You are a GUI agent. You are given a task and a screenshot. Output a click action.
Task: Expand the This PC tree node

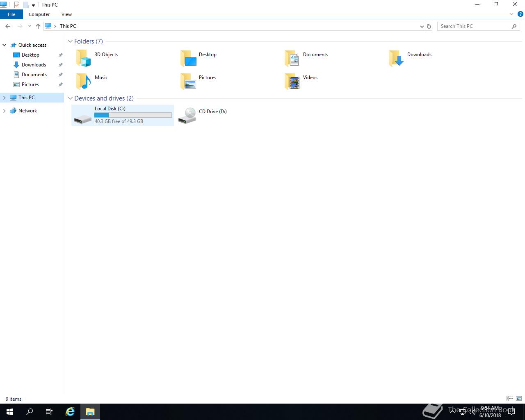5,98
